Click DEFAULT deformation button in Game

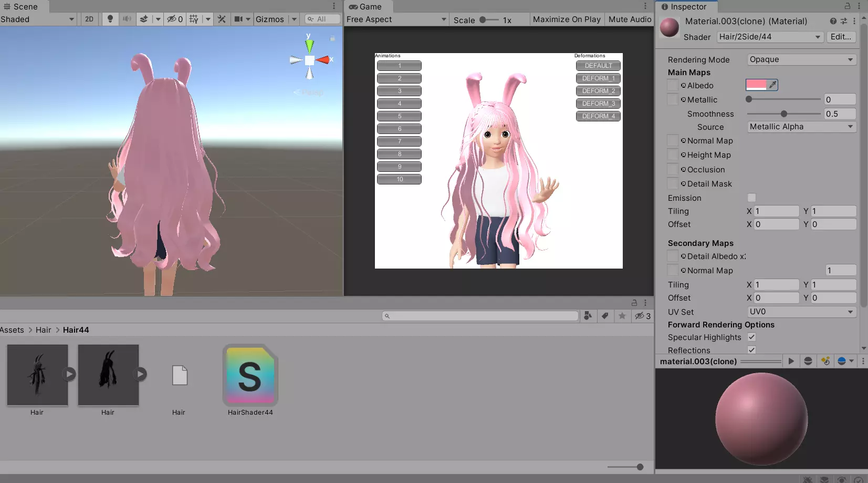[x=598, y=66]
